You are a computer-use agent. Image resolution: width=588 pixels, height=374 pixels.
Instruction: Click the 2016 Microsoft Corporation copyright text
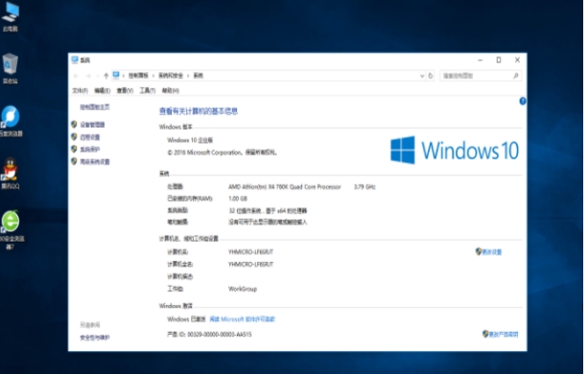coord(222,152)
